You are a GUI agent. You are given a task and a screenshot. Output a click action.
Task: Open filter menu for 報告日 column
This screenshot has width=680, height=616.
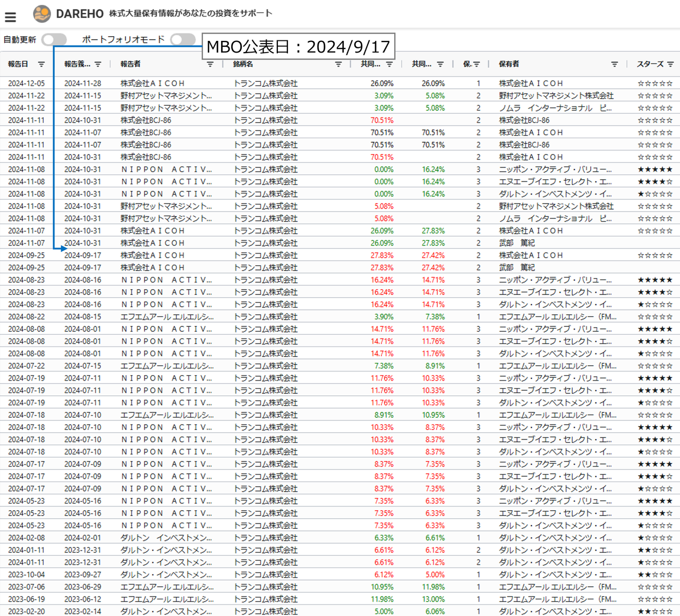coord(41,64)
